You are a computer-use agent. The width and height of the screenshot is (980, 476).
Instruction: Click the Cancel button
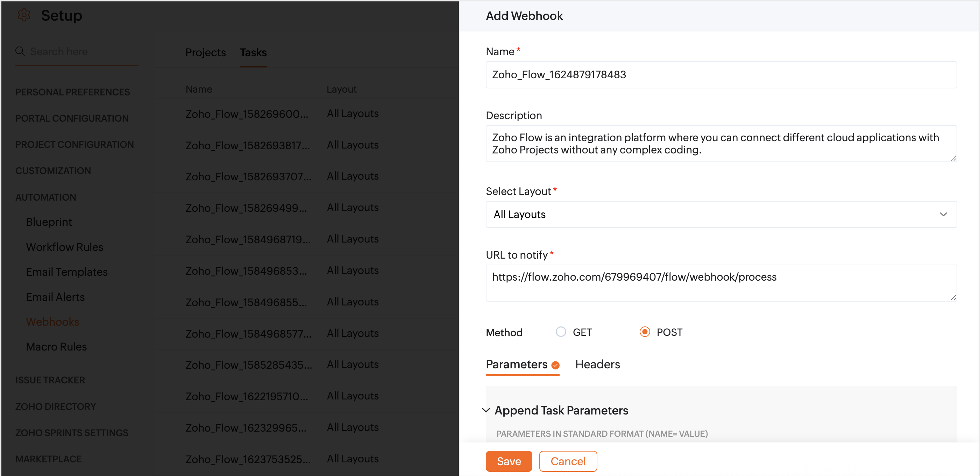[568, 461]
